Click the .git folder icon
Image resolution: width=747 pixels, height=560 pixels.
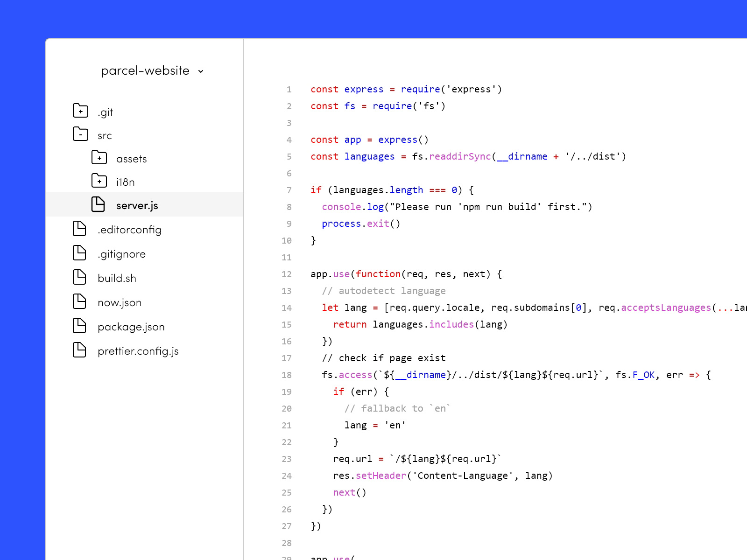pos(80,111)
